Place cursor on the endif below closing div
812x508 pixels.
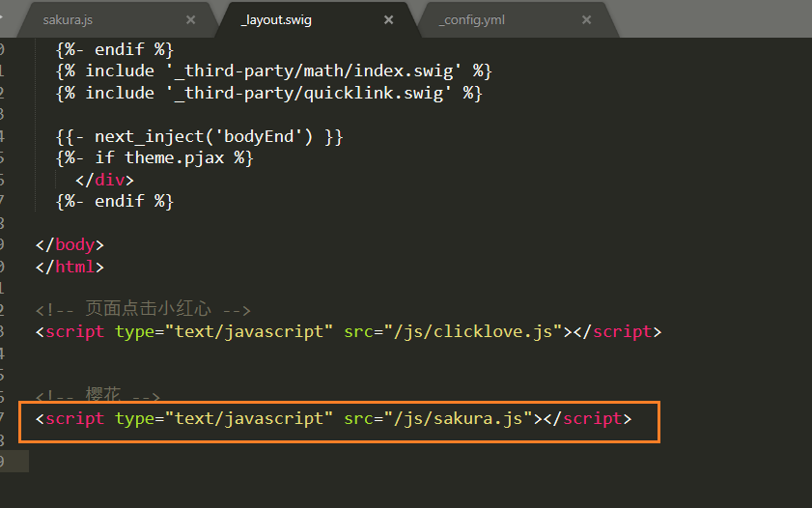(x=115, y=202)
